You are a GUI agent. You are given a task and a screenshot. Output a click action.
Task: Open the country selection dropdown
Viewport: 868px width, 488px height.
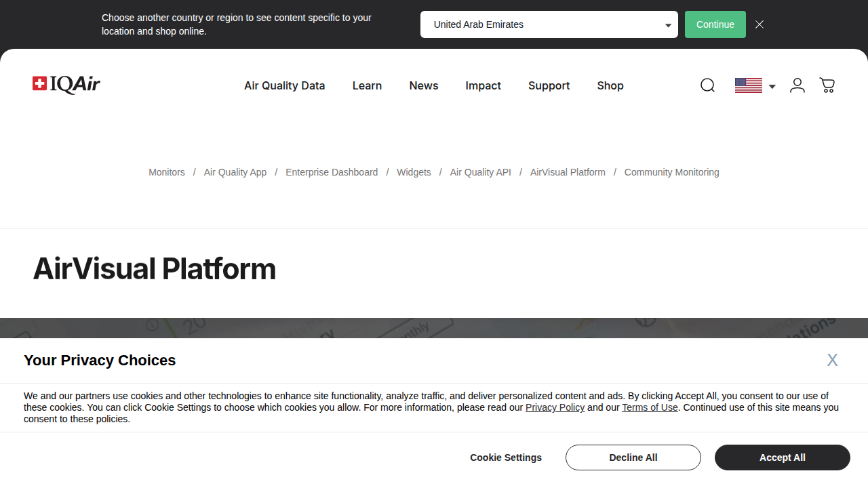pyautogui.click(x=549, y=24)
